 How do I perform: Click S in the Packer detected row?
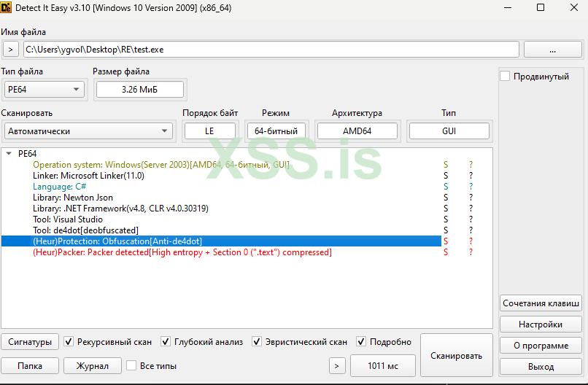click(x=446, y=252)
